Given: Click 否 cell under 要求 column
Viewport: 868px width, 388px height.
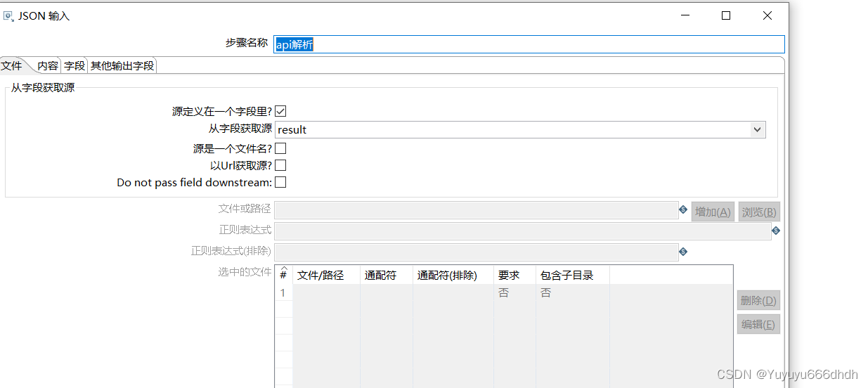Looking at the screenshot, I should click(x=514, y=292).
